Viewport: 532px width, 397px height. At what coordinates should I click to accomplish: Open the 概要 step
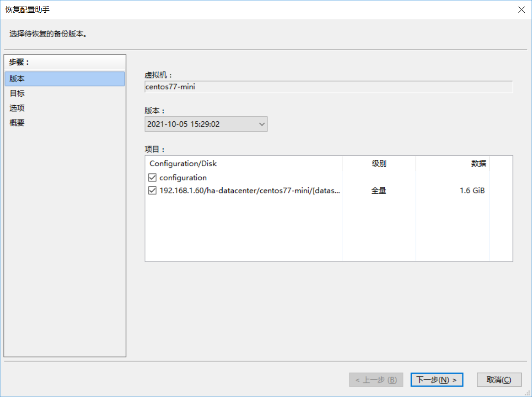pos(17,123)
